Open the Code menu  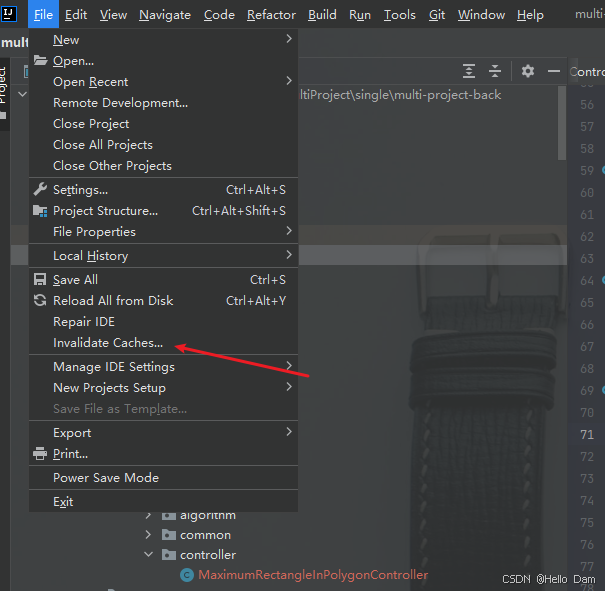[x=219, y=15]
